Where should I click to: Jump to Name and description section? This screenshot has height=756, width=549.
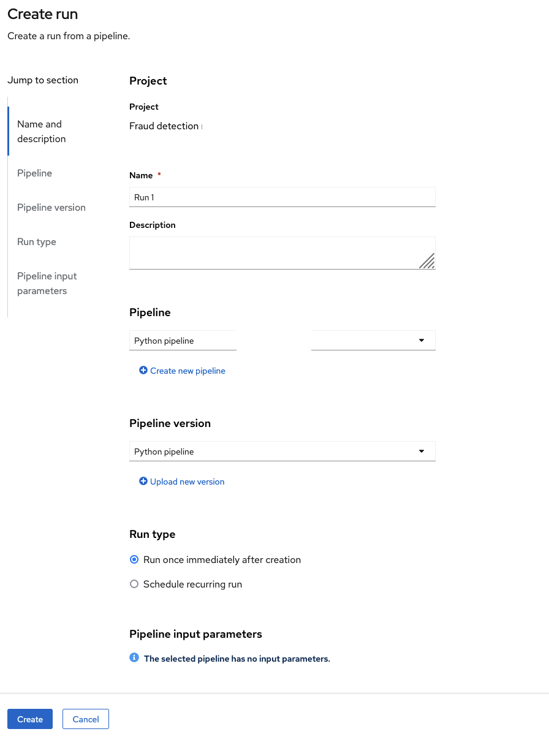41,131
